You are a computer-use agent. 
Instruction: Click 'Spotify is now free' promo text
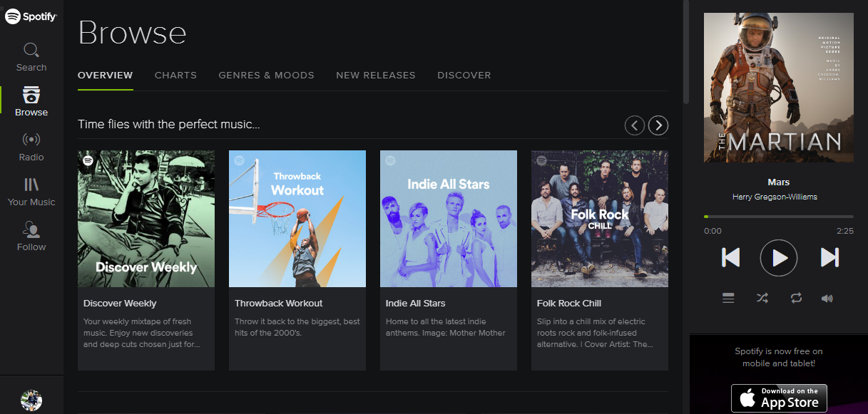pos(779,357)
